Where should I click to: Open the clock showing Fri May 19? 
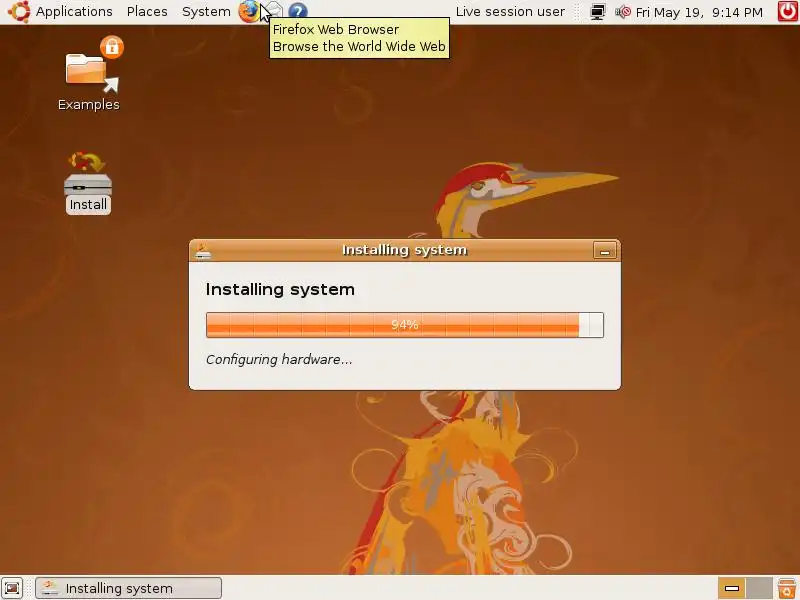[699, 12]
